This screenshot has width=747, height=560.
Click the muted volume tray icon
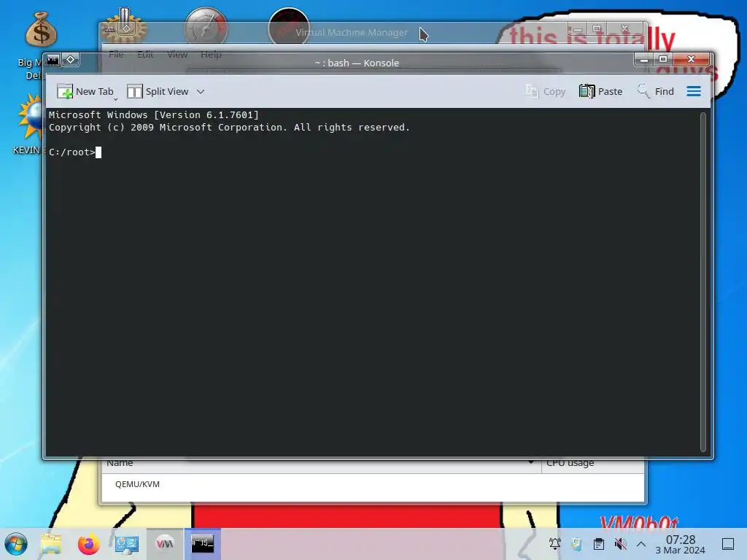(x=620, y=544)
